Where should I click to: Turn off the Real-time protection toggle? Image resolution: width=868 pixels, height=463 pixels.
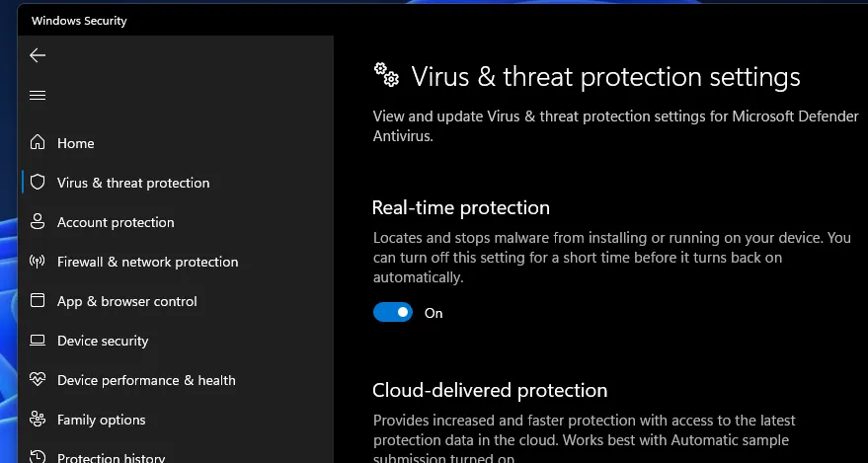coord(392,313)
